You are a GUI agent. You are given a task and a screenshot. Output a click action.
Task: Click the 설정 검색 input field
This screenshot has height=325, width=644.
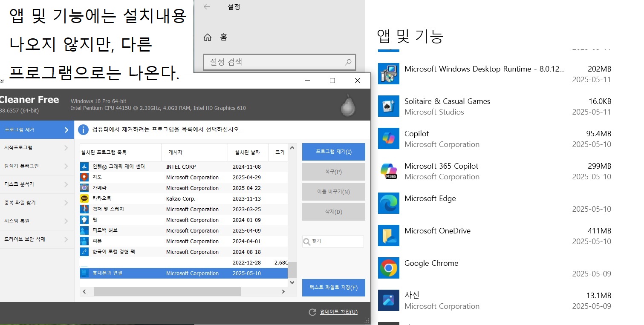(x=279, y=62)
